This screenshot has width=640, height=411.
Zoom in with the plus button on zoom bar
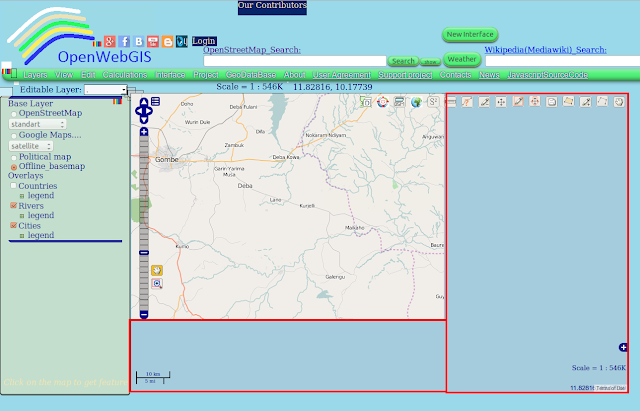(x=144, y=131)
